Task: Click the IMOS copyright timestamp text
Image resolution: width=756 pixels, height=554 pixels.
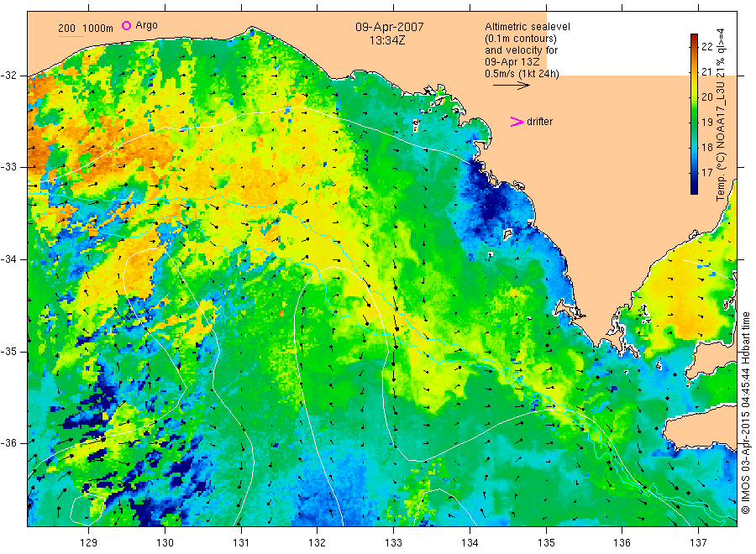Action: [x=745, y=412]
